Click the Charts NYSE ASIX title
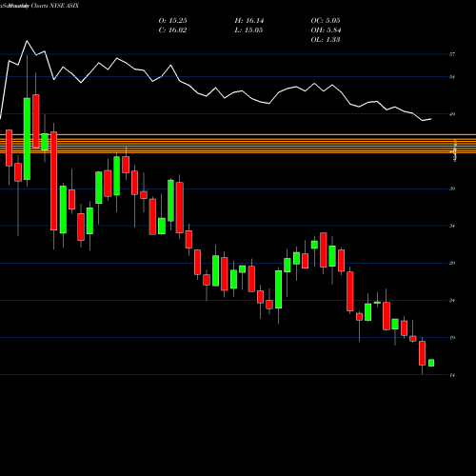The image size is (476, 476). click(x=54, y=6)
